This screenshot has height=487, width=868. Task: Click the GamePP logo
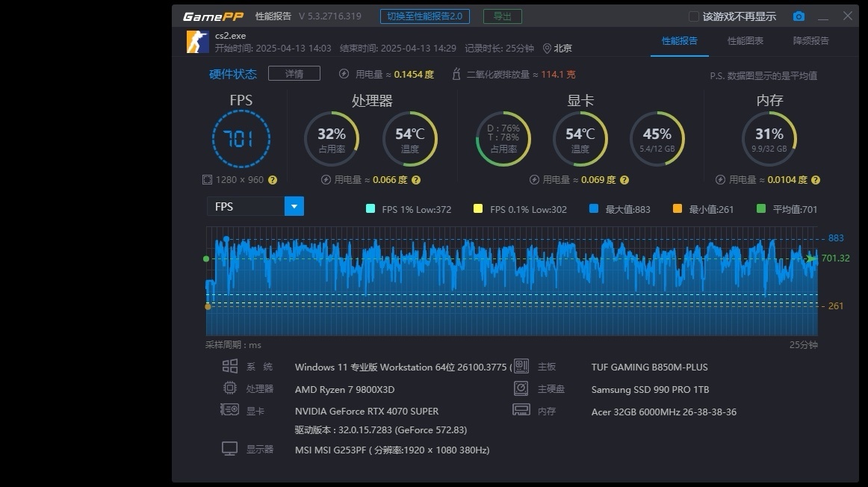pos(213,16)
